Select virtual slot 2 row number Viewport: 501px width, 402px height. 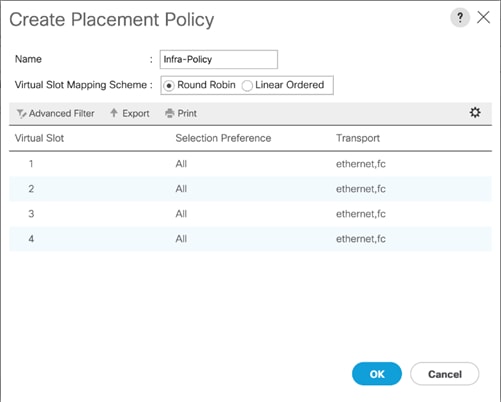pos(31,189)
